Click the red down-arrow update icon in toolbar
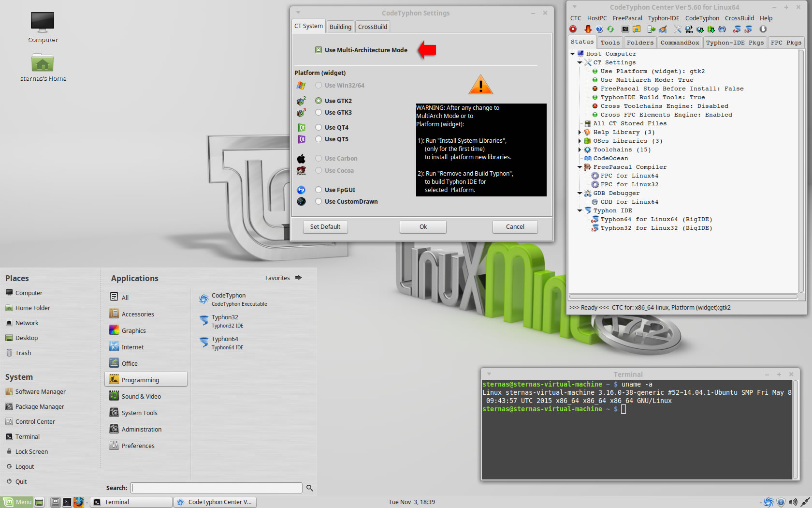The height and width of the screenshot is (508, 812). [x=588, y=29]
